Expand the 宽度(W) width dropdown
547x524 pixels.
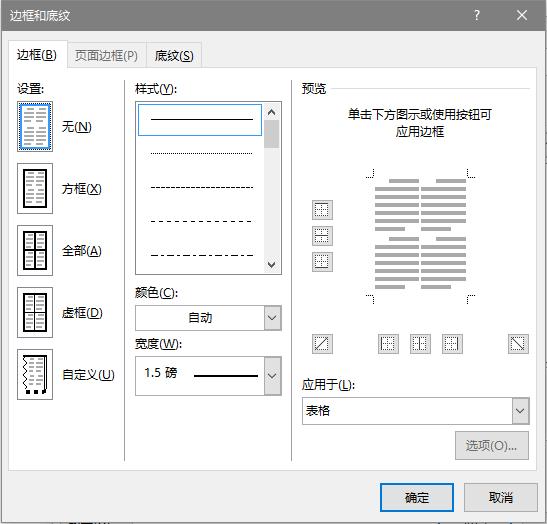pyautogui.click(x=208, y=376)
